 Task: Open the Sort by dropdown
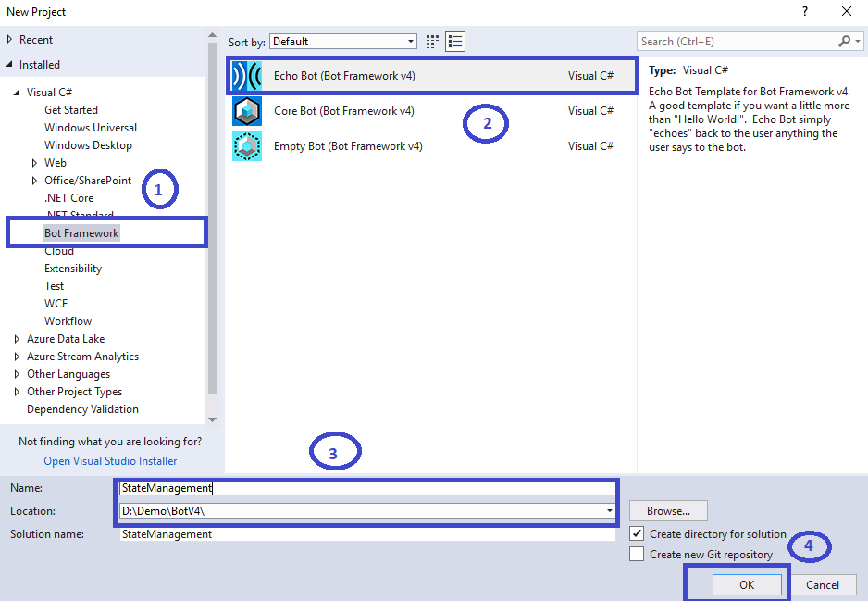[x=411, y=41]
